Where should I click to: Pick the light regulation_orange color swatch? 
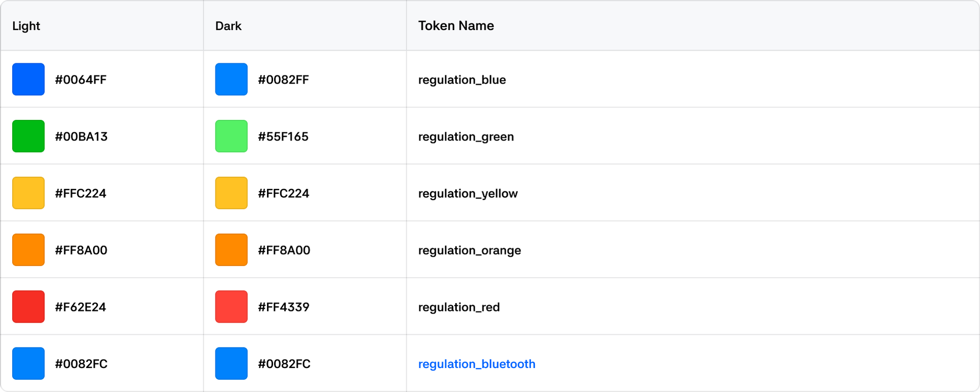tap(29, 250)
